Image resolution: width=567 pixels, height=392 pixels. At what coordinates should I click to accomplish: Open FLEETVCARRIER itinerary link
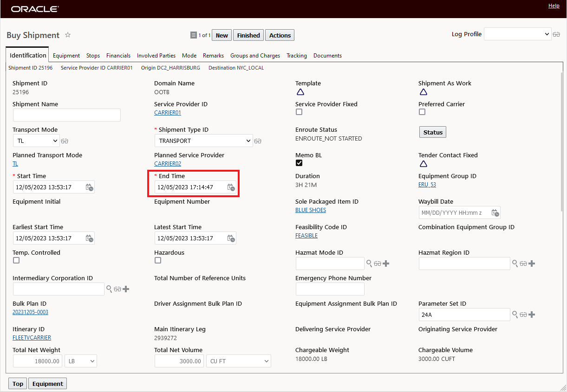[x=32, y=338]
